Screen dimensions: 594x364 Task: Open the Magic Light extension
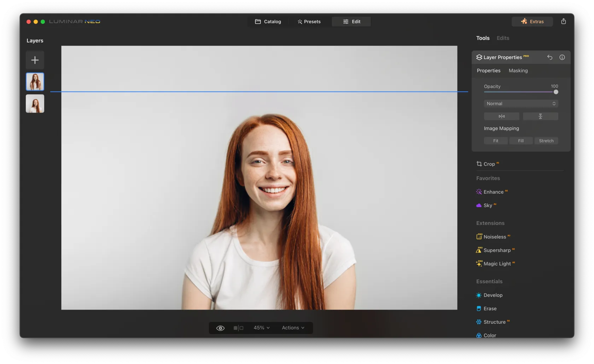click(497, 264)
